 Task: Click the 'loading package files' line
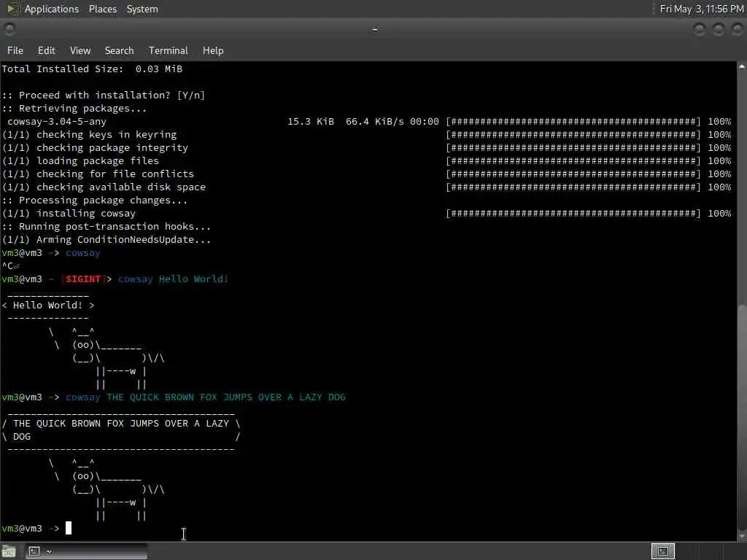[80, 161]
